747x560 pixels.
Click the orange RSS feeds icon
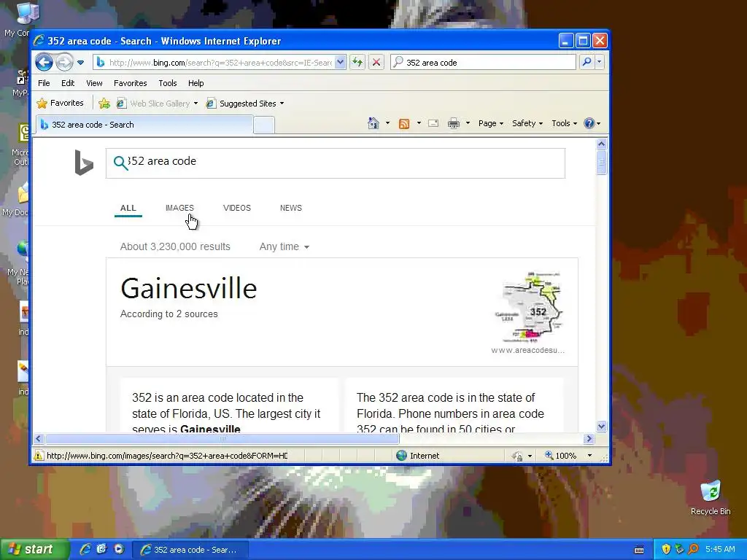[x=404, y=124]
